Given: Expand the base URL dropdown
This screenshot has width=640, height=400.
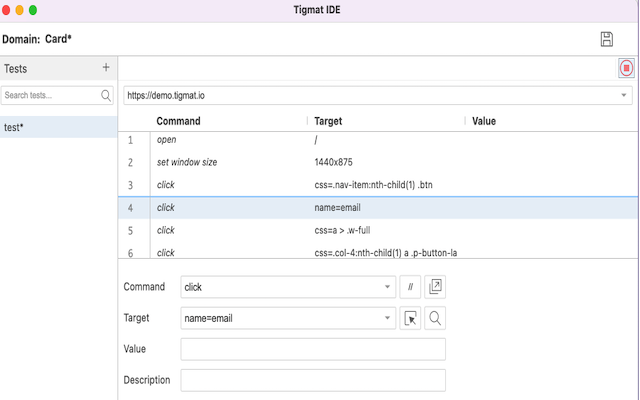Looking at the screenshot, I should (624, 96).
